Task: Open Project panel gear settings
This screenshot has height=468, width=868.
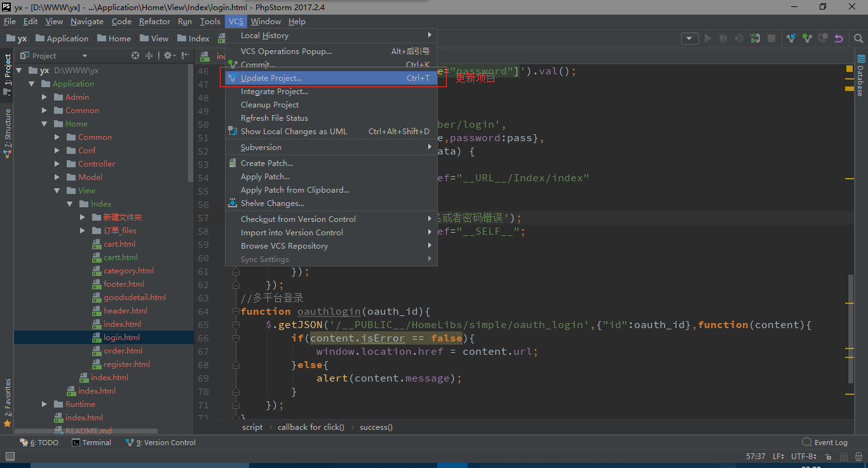Action: [x=169, y=55]
